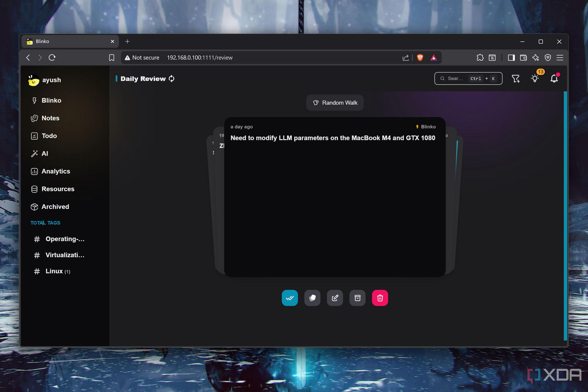
Task: Open Brave VPN shield icon
Action: click(548, 58)
